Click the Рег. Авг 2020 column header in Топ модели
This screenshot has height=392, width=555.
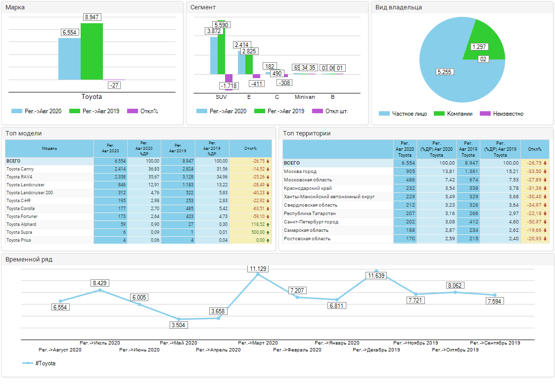[110, 149]
